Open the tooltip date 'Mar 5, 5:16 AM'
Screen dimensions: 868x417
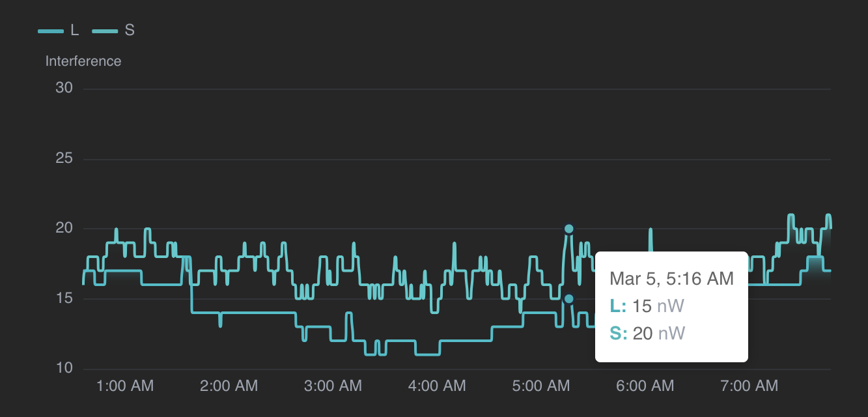(670, 278)
